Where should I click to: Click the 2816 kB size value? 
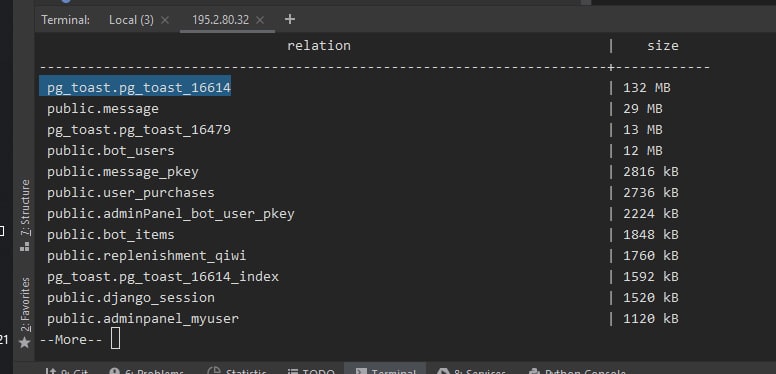[x=651, y=172]
